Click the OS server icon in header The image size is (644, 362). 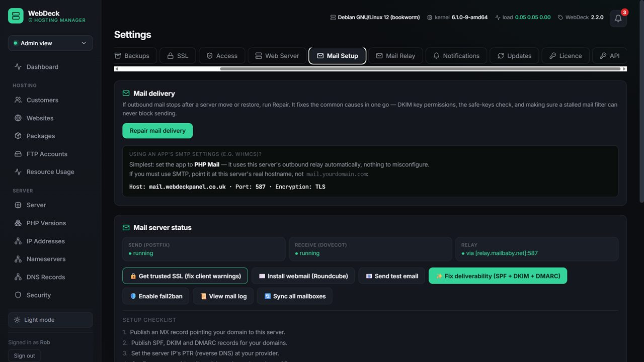tap(333, 17)
